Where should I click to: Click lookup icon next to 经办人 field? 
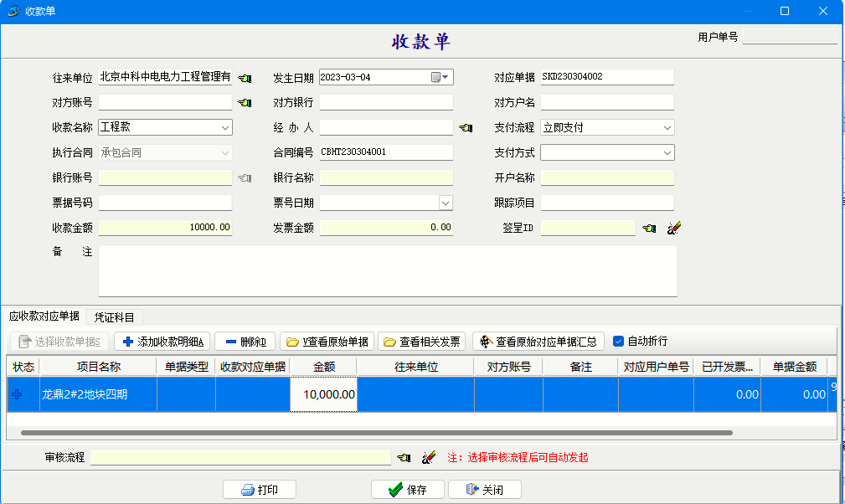click(466, 128)
